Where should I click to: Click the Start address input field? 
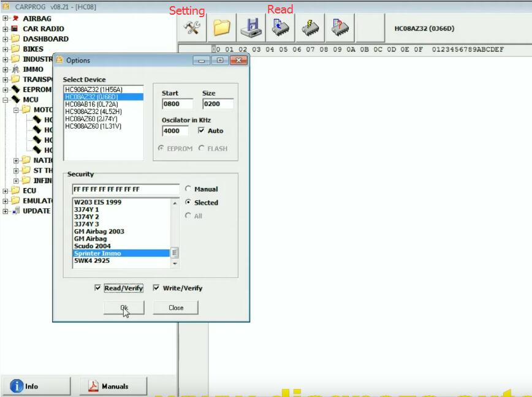click(177, 104)
